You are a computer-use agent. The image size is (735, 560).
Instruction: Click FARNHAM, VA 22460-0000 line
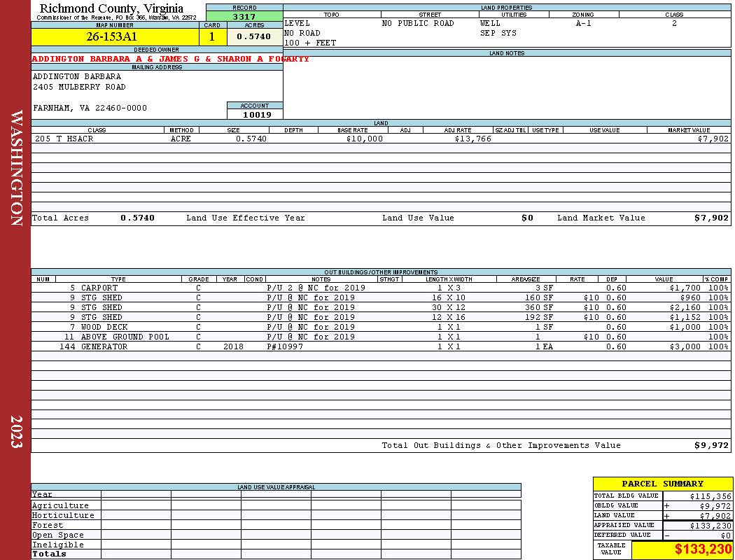pyautogui.click(x=90, y=108)
